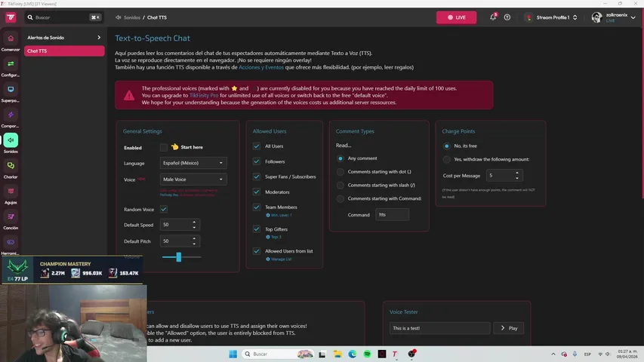Viewport: 644px width, 362px height.
Task: Click the user avatar picture
Action: pos(596,17)
